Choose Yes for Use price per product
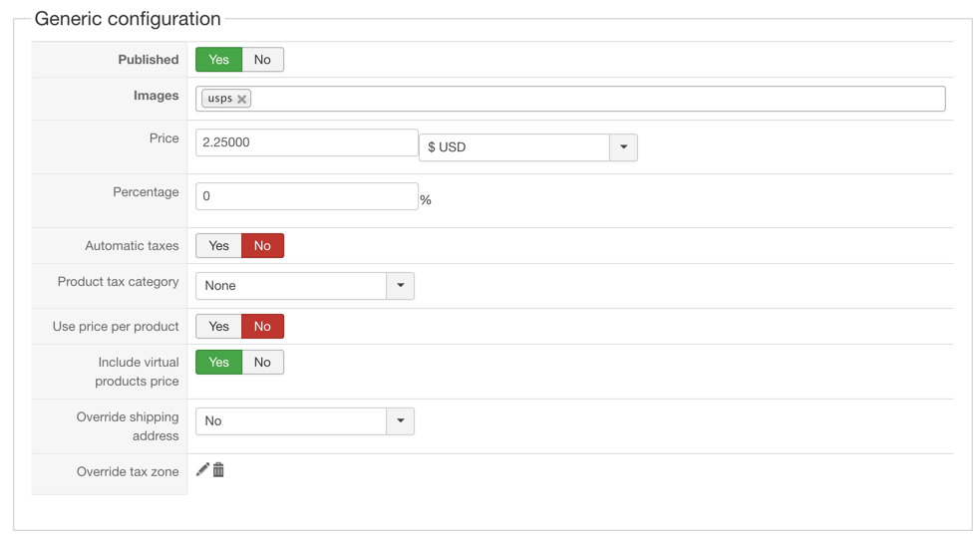Screen dimensions: 980x538 coord(218,327)
